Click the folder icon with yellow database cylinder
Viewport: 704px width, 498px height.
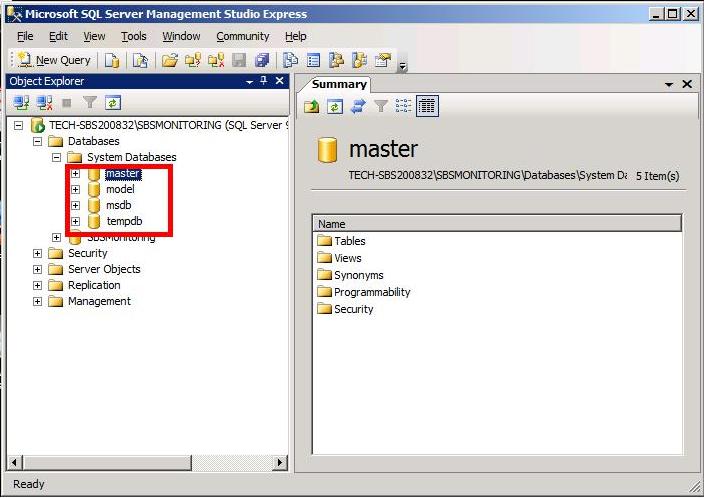pyautogui.click(x=193, y=60)
